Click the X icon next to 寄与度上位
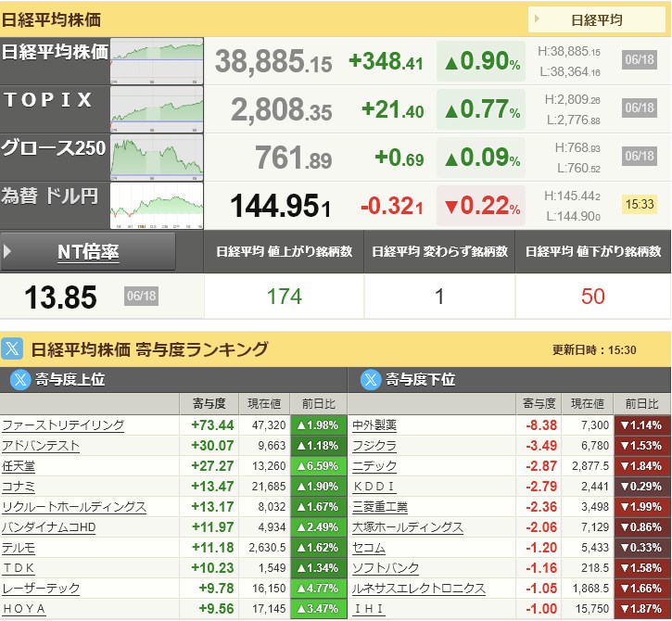Image resolution: width=672 pixels, height=621 pixels. [x=20, y=379]
